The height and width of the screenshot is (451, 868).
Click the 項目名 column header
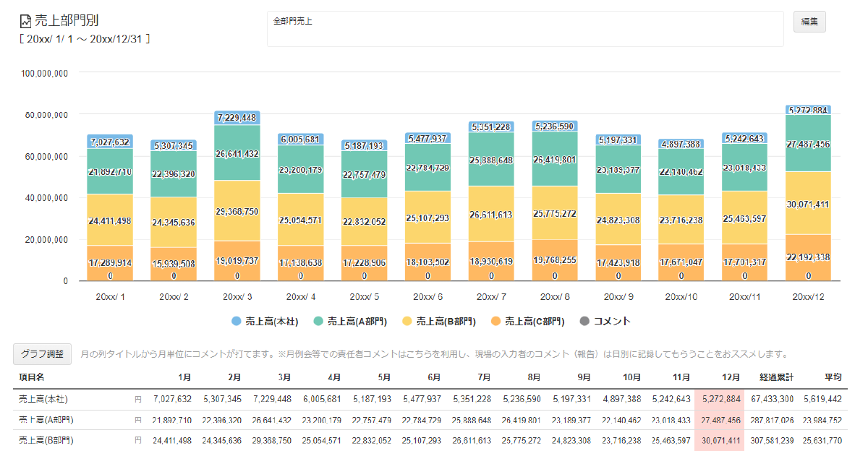(x=32, y=377)
